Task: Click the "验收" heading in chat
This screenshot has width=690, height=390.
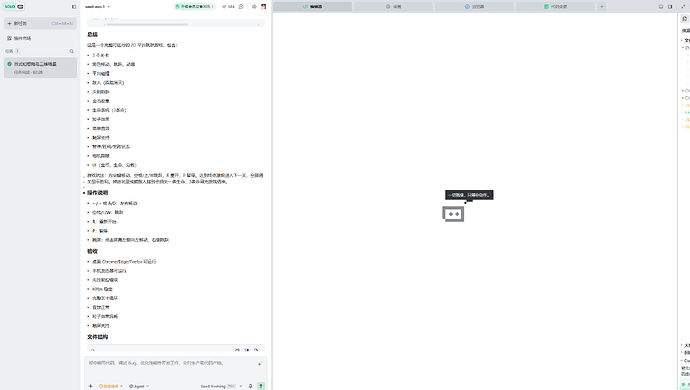Action: [92, 251]
